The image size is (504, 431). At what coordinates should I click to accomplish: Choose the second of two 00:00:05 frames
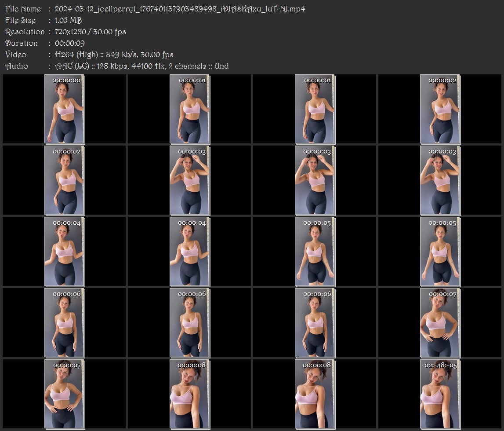(440, 252)
